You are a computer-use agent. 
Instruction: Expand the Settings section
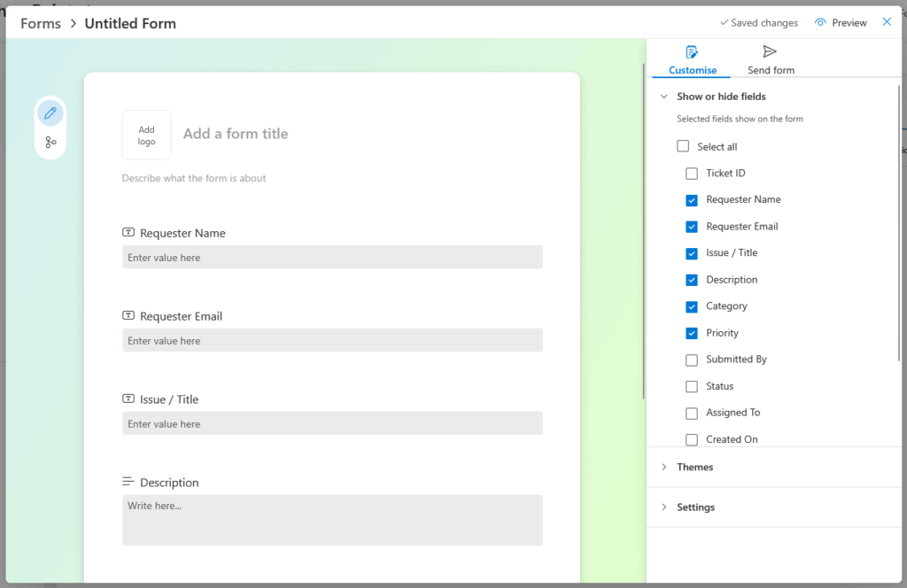tap(664, 507)
